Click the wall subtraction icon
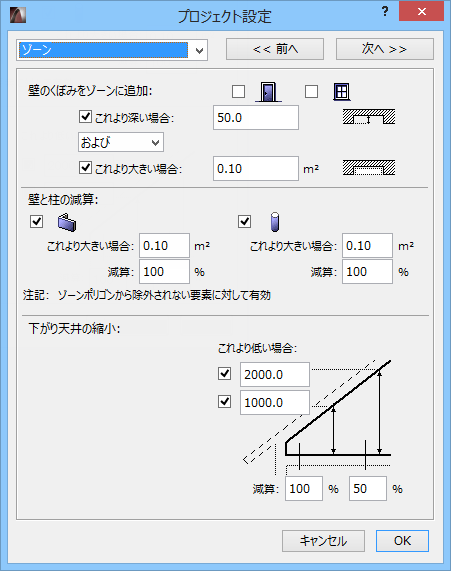The image size is (451, 571). tap(67, 223)
